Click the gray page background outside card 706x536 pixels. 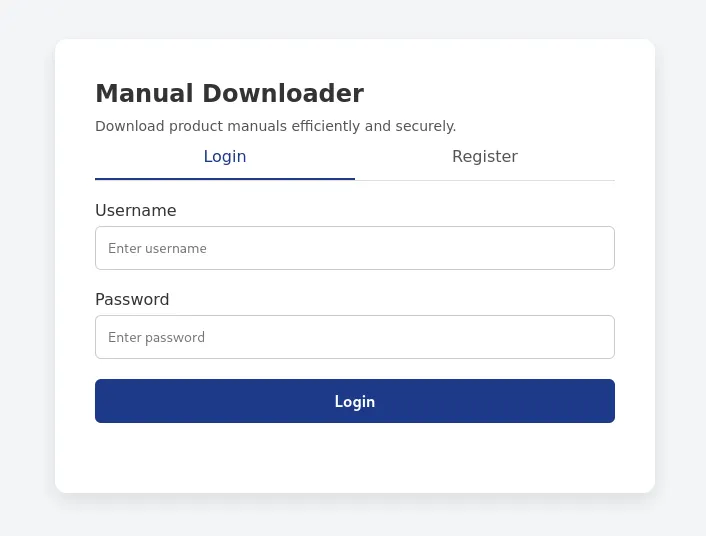26,268
